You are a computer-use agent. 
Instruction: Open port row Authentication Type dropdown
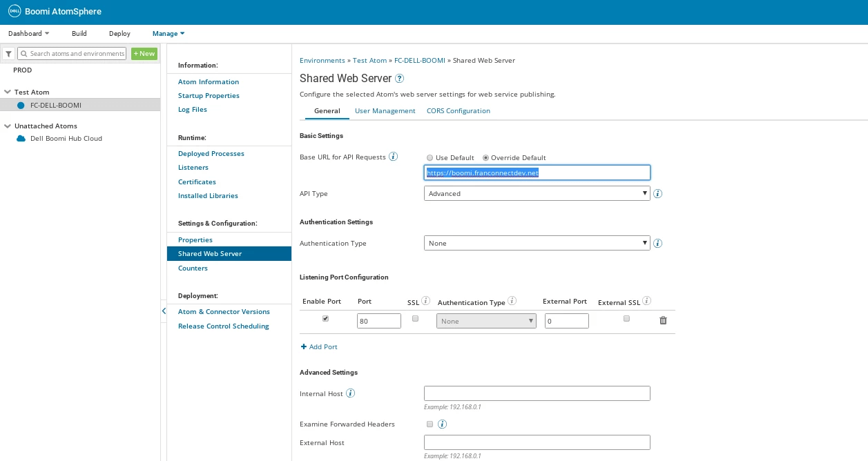tap(486, 321)
